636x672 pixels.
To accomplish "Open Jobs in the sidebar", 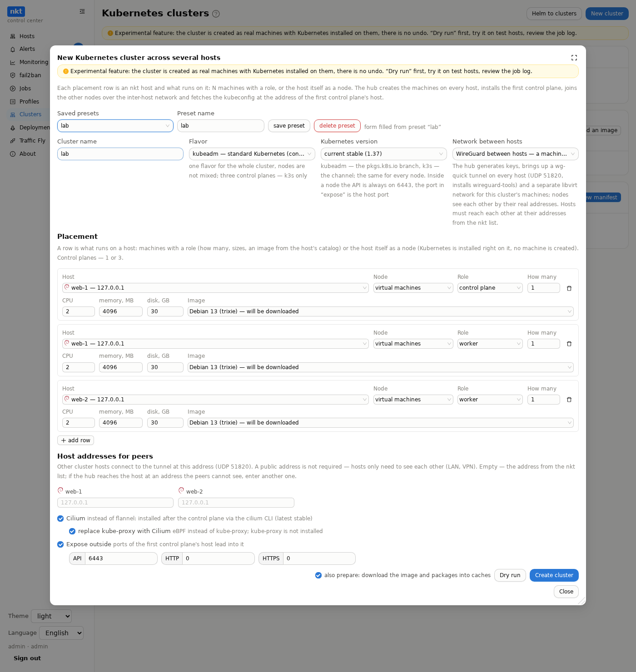I will click(25, 89).
